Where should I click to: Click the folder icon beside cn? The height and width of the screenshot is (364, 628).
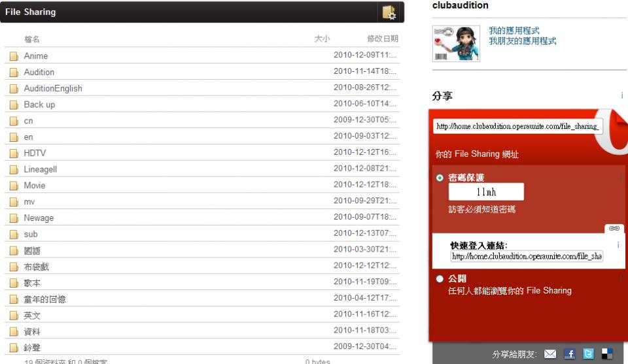(x=14, y=121)
